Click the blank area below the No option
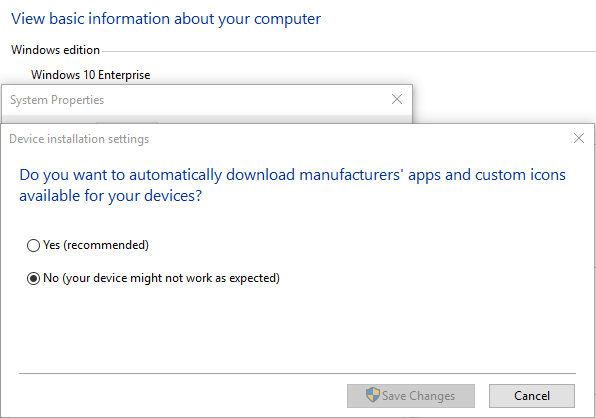 (x=297, y=329)
